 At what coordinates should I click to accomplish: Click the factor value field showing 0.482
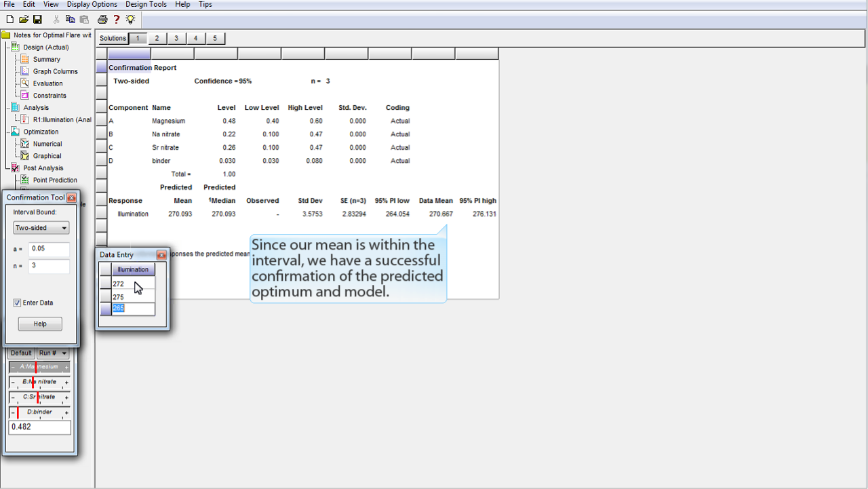(x=39, y=427)
